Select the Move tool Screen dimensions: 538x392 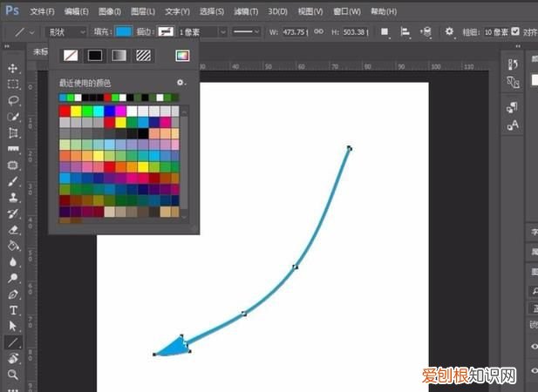pyautogui.click(x=13, y=68)
